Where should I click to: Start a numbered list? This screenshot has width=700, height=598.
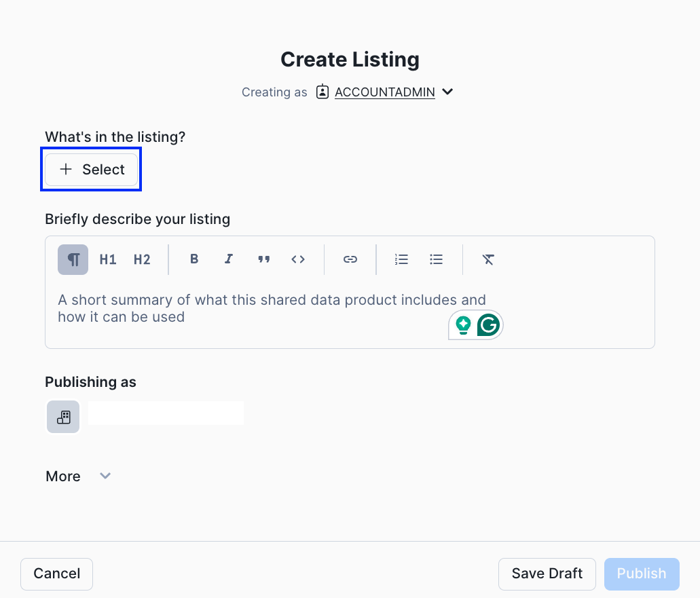click(x=402, y=259)
